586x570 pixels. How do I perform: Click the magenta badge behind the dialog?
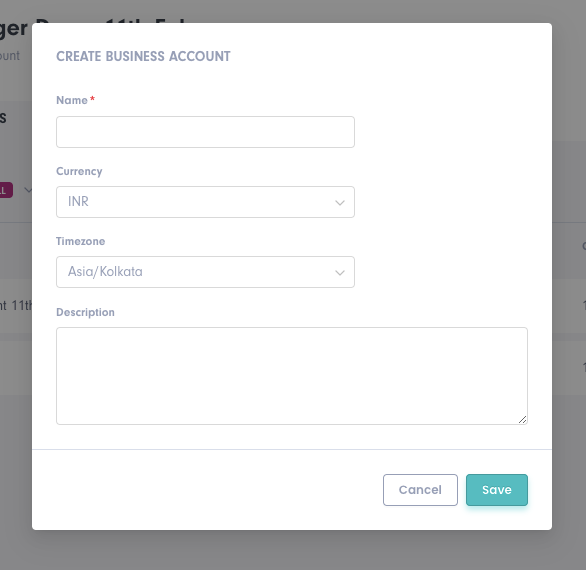[x=6, y=190]
